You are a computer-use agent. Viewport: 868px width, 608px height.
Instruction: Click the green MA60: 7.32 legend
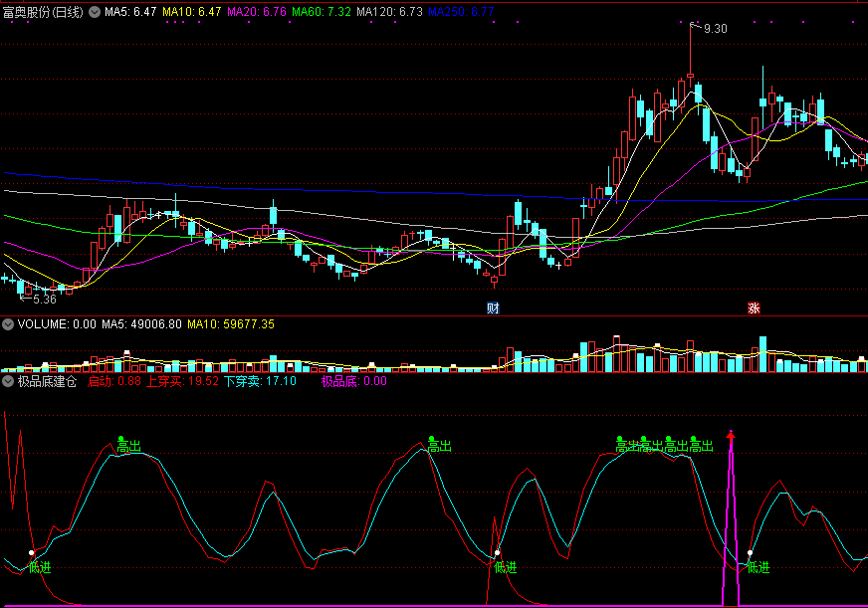click(x=322, y=12)
